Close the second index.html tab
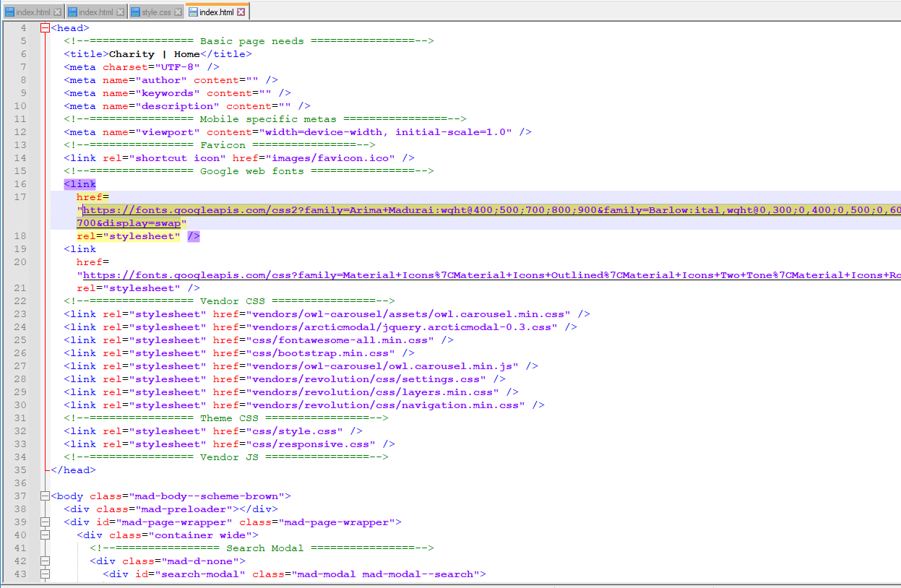The width and height of the screenshot is (901, 588). pos(121,12)
